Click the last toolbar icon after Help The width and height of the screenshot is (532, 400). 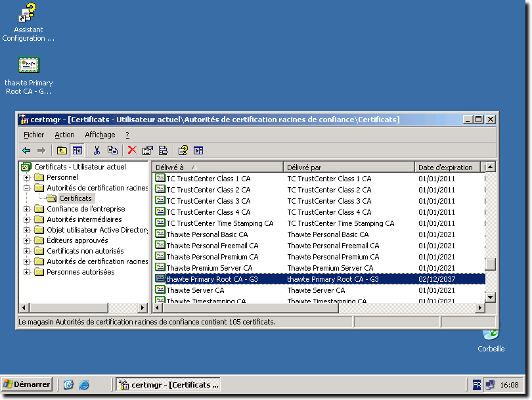(198, 150)
